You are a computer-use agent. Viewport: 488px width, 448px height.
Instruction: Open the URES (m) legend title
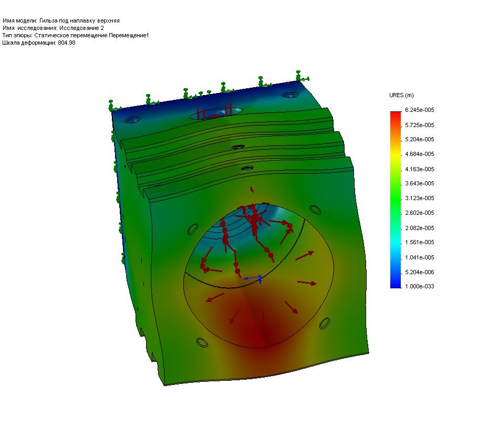400,95
